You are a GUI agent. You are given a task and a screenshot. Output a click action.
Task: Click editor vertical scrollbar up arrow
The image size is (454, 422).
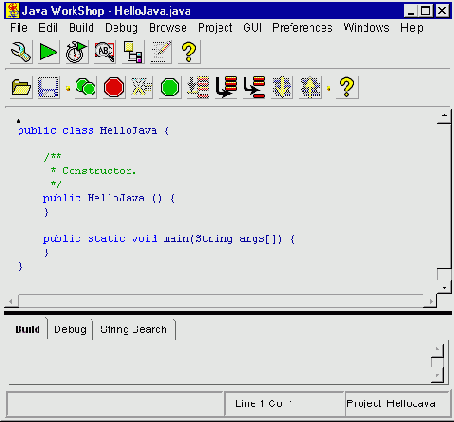click(444, 116)
